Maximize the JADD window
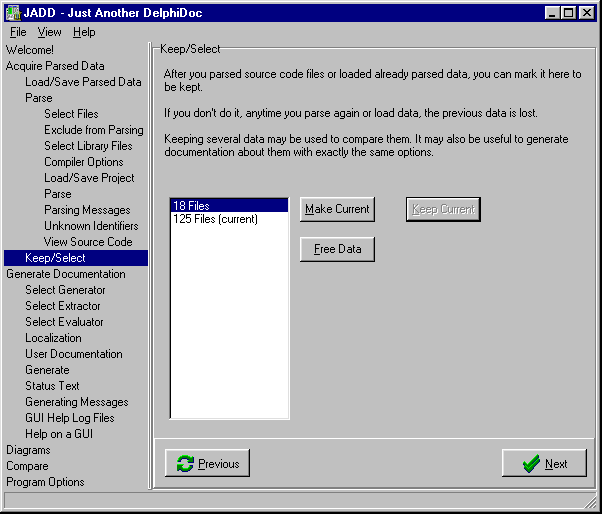602x514 pixels. click(x=568, y=13)
